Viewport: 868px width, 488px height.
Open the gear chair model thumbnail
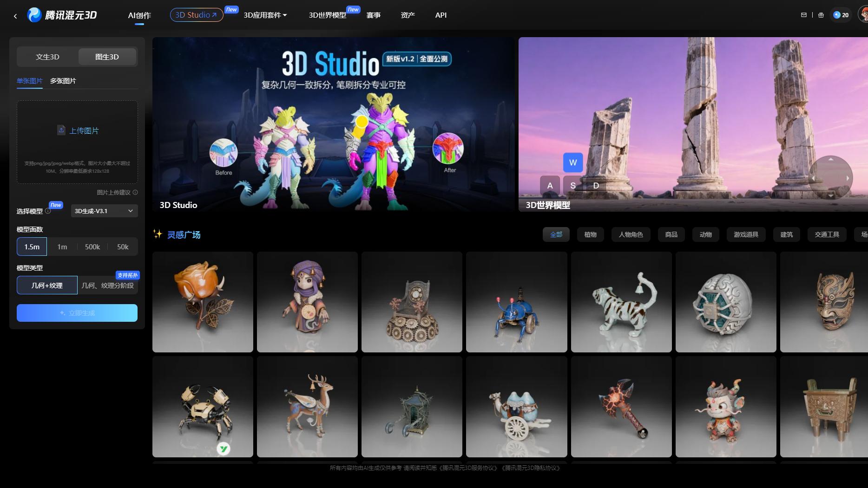coord(412,302)
